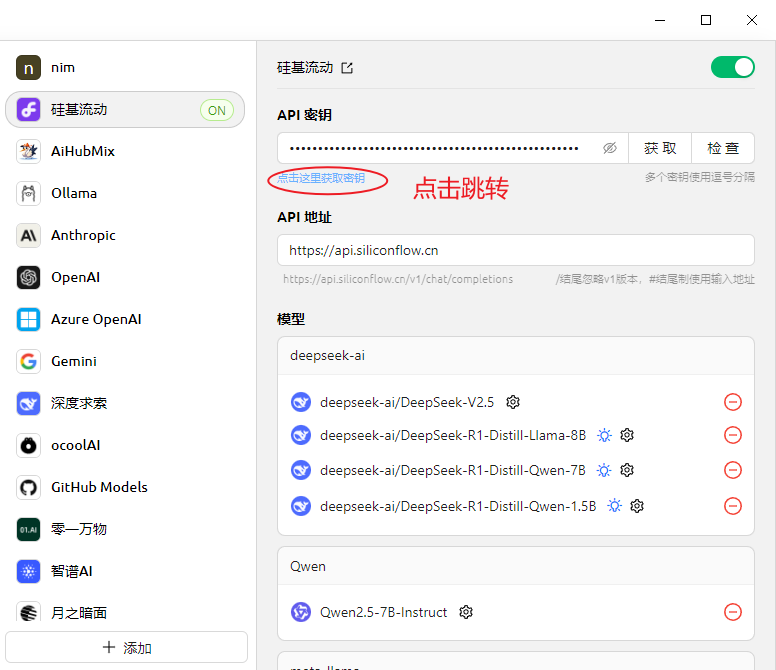Reveal API key with the eye icon
The height and width of the screenshot is (670, 776).
[610, 148]
